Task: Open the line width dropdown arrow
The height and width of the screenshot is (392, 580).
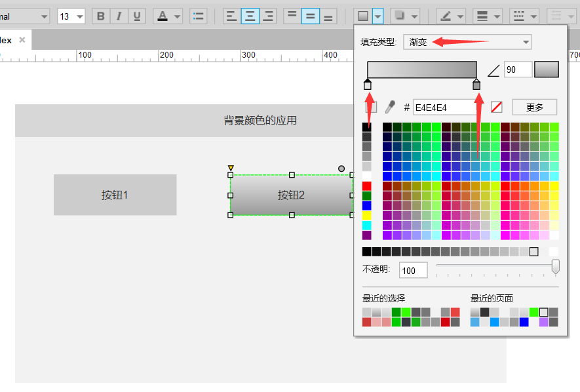Action: (497, 16)
